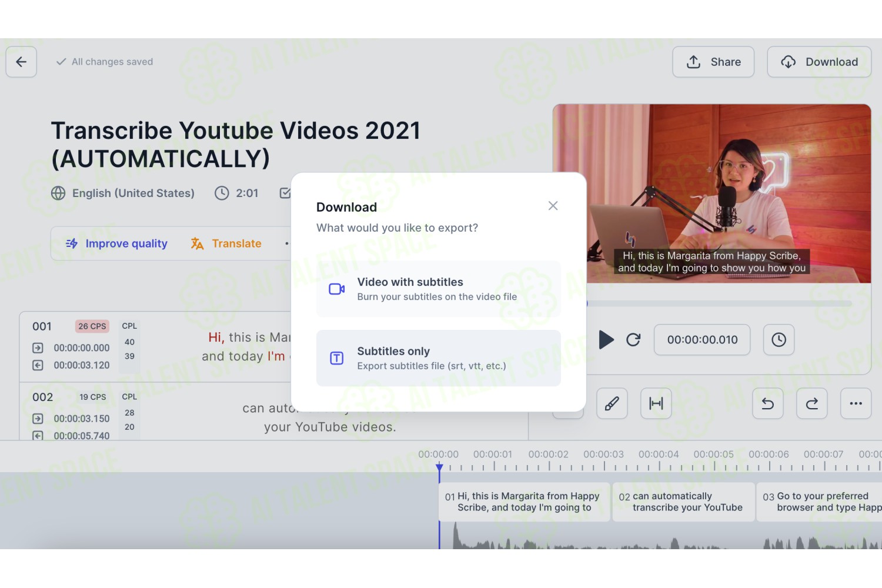Select timeline subtitle block 02
882x588 pixels.
click(683, 502)
